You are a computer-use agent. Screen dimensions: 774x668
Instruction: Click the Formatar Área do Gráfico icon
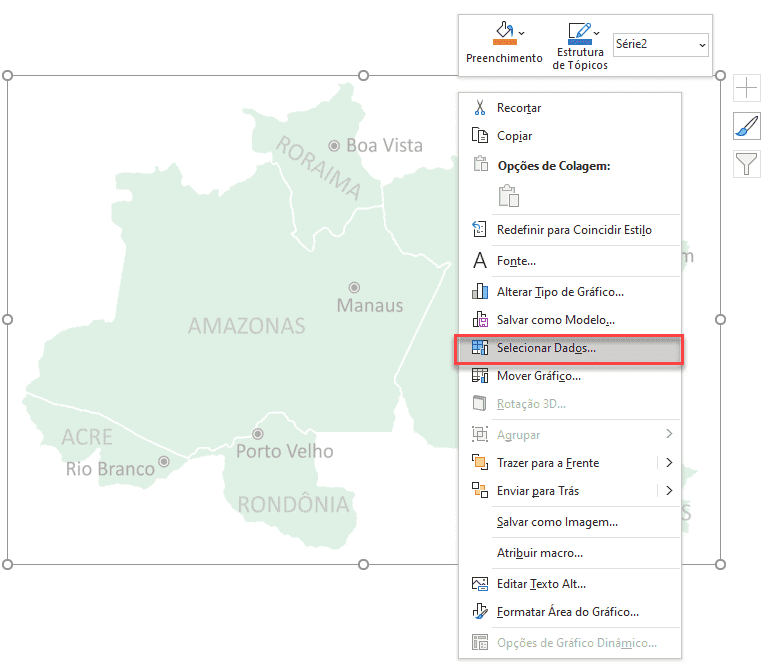tap(480, 611)
